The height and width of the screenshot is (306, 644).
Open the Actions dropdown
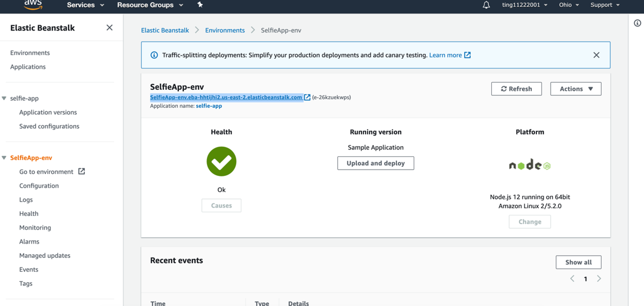click(x=575, y=89)
